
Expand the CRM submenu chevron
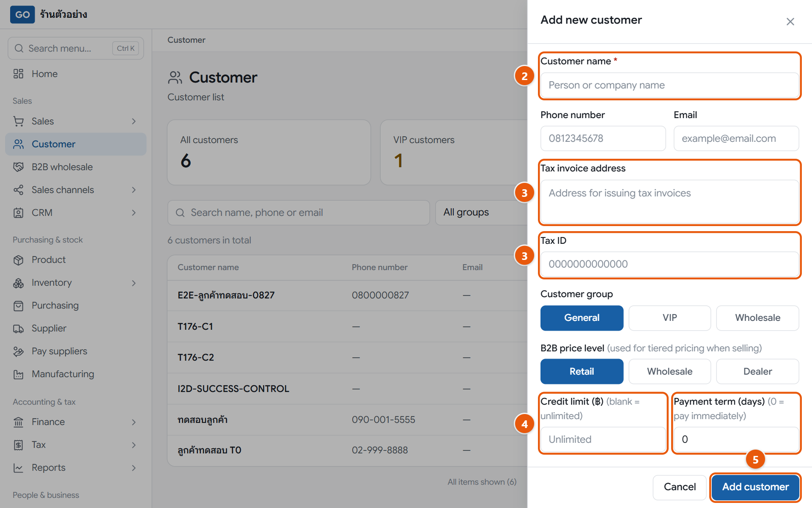click(134, 213)
